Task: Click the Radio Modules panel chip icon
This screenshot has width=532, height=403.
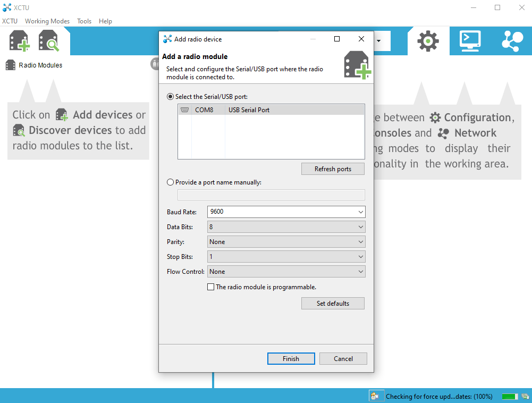Action: click(x=11, y=65)
